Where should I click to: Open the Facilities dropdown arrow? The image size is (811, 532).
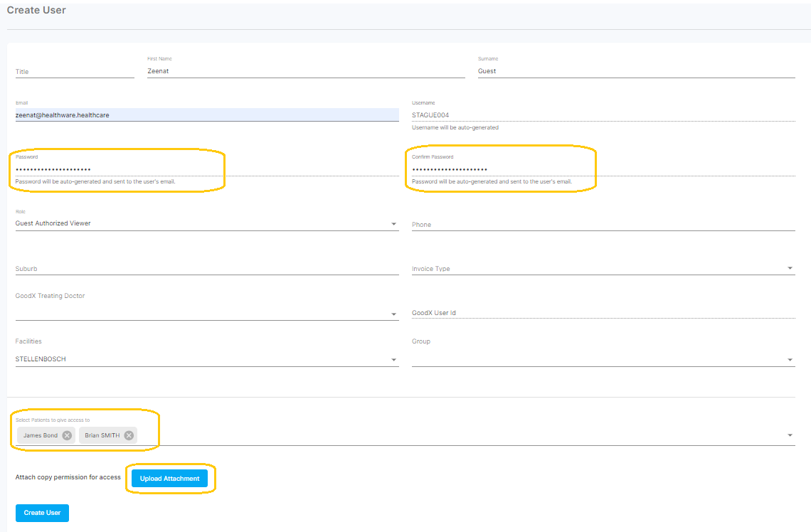point(394,360)
